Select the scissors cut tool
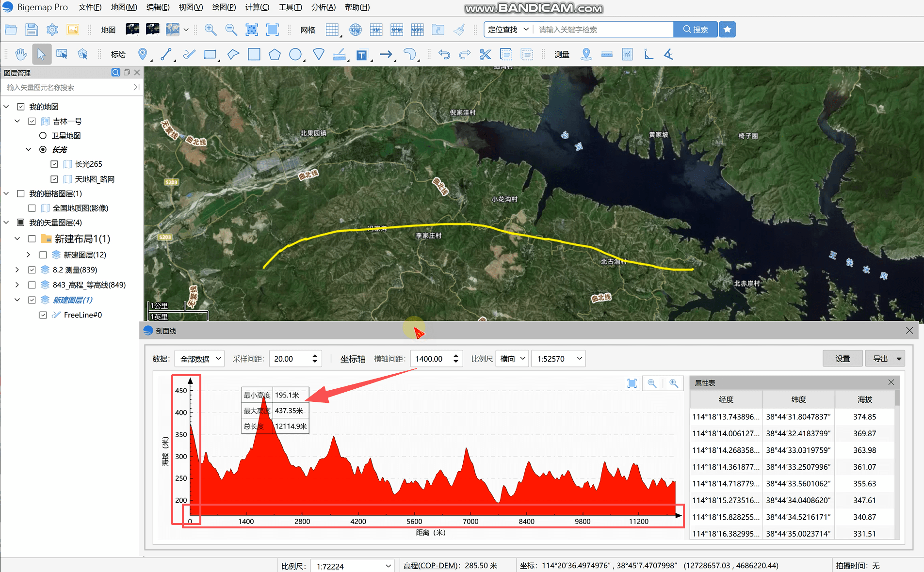The height and width of the screenshot is (572, 924). pyautogui.click(x=485, y=54)
